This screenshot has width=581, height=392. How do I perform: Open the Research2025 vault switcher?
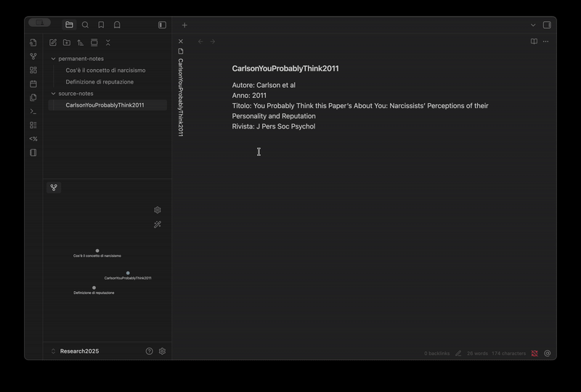pos(79,351)
